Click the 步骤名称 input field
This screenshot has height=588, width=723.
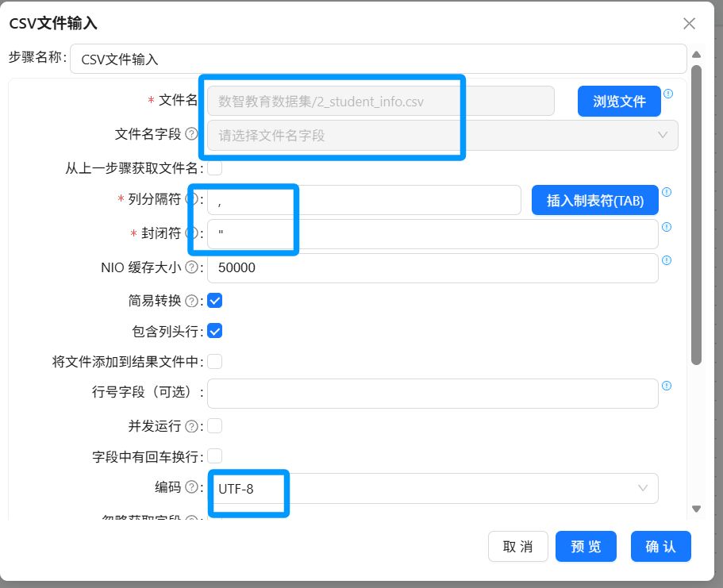tap(378, 59)
